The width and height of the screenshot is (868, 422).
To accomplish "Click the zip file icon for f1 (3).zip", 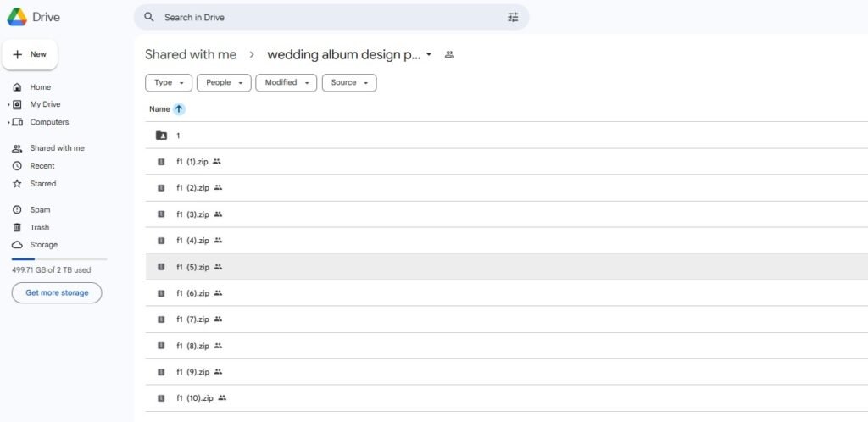I will [161, 214].
